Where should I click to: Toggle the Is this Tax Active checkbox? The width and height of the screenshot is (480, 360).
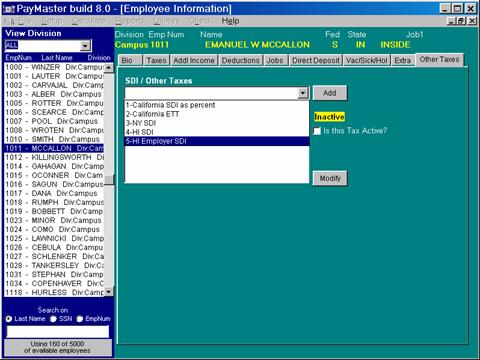317,131
